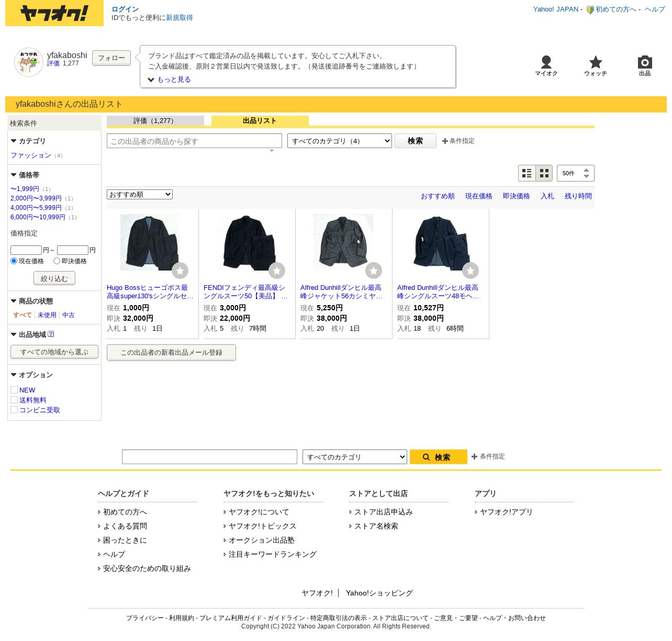Viewport: 672px width, 641px height.
Task: Watch the Dunhill suit 48 star icon
Action: tap(471, 271)
